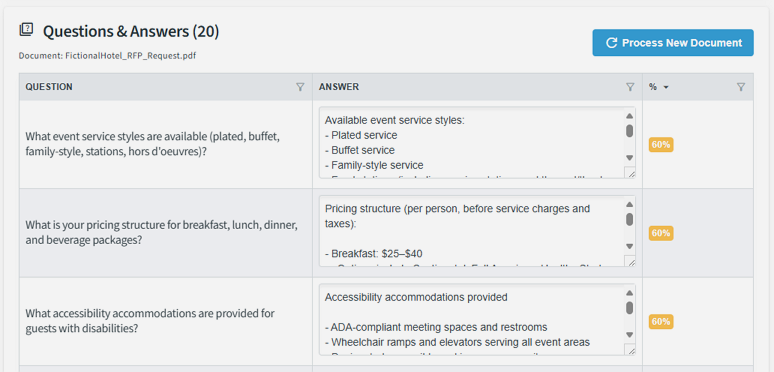Click resize handle of accessibility answer box
The width and height of the screenshot is (774, 372).
click(x=630, y=349)
